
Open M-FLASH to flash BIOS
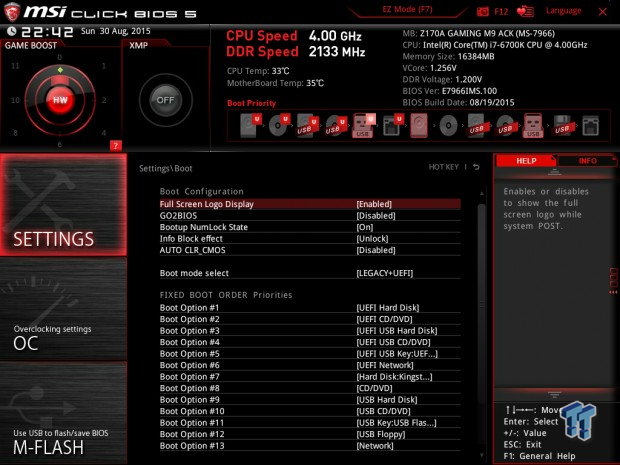click(63, 413)
